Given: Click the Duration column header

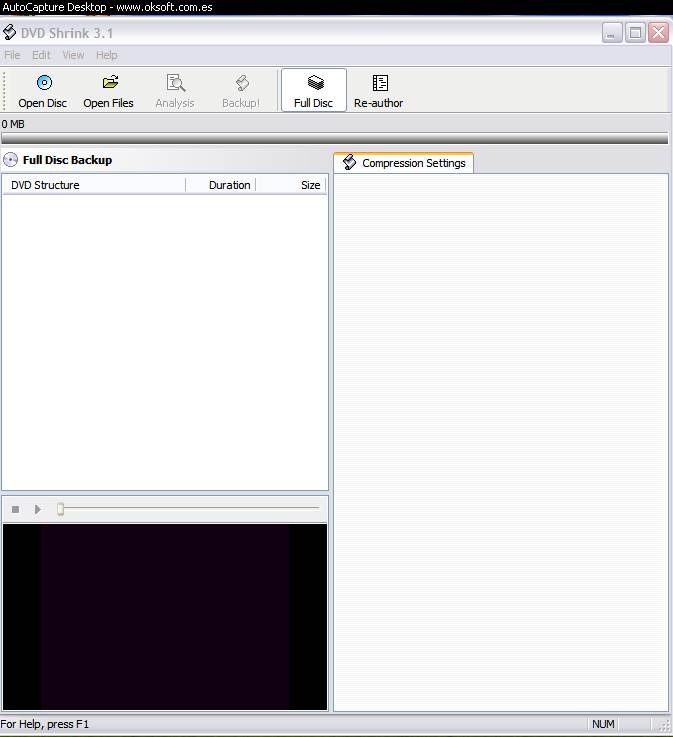Looking at the screenshot, I should (221, 185).
